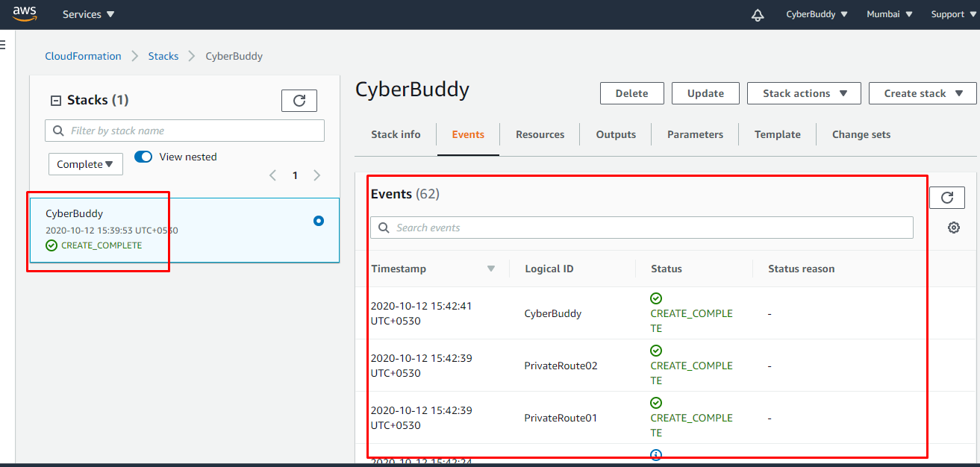Refresh the events list
The image size is (980, 467).
pos(946,198)
